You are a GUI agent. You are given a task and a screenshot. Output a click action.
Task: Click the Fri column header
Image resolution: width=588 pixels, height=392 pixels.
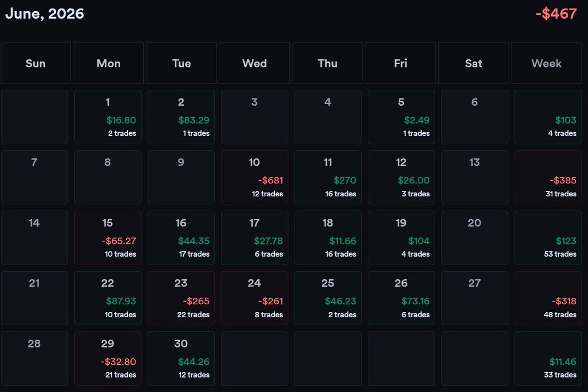tap(400, 63)
